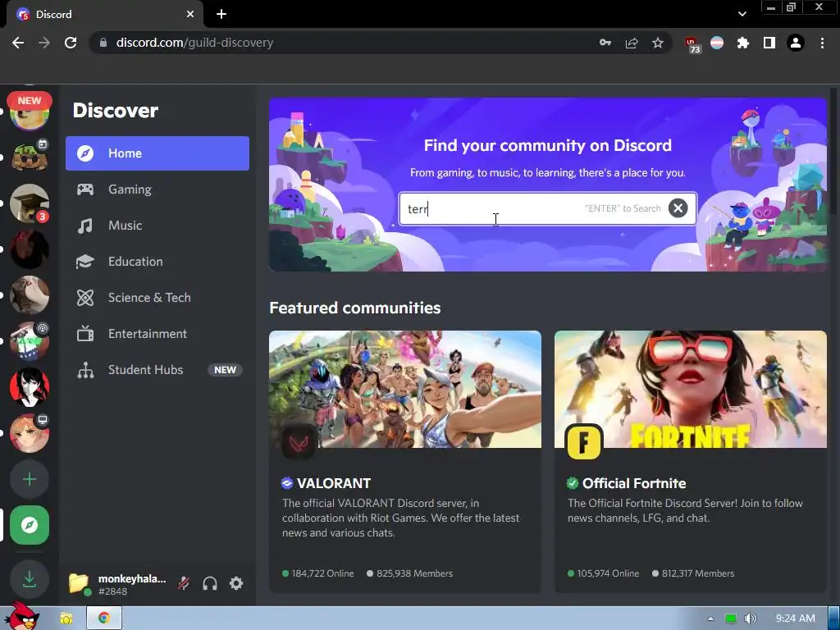Image resolution: width=840 pixels, height=630 pixels.
Task: Open the dark red dragon server icon
Action: point(30,249)
